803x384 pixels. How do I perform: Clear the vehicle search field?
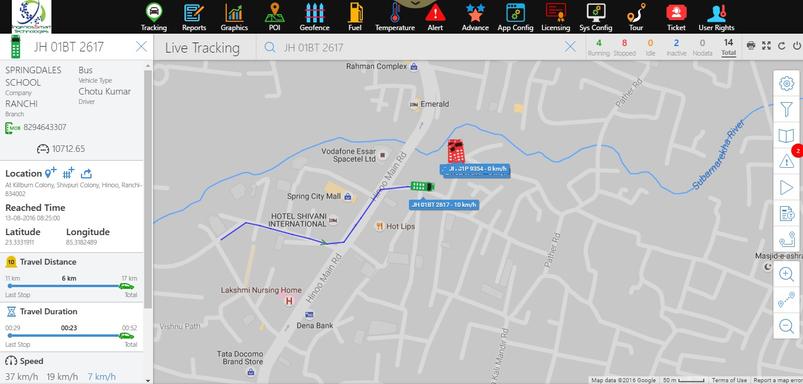point(570,47)
